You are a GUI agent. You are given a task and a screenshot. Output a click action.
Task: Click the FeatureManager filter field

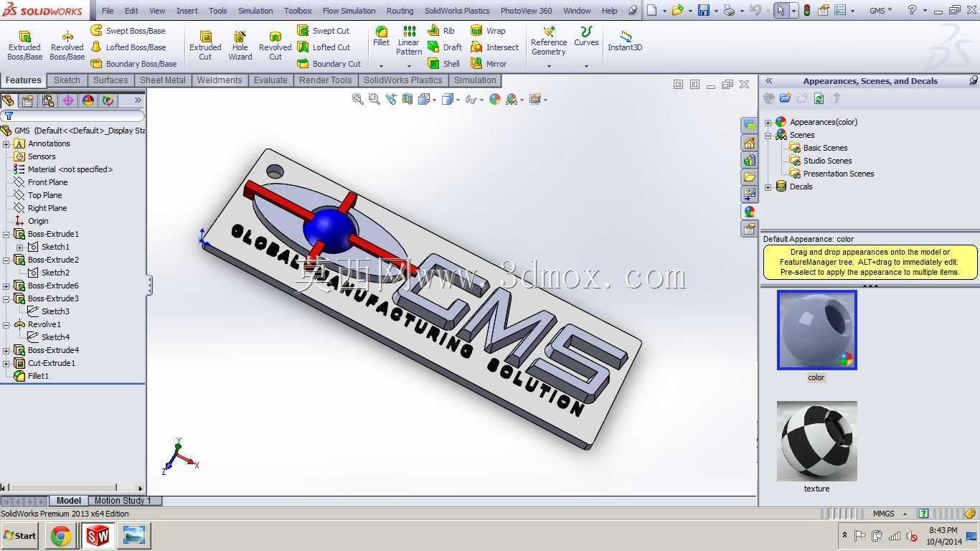73,116
